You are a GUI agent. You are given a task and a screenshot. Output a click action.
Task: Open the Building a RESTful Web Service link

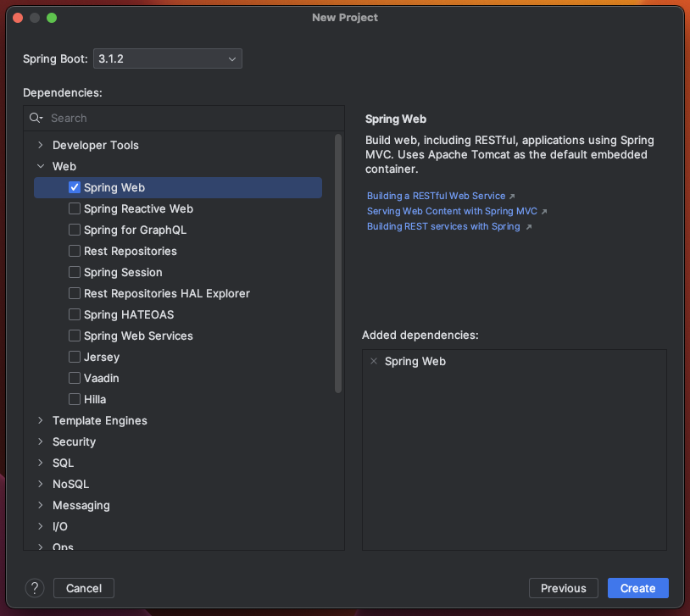click(x=437, y=196)
